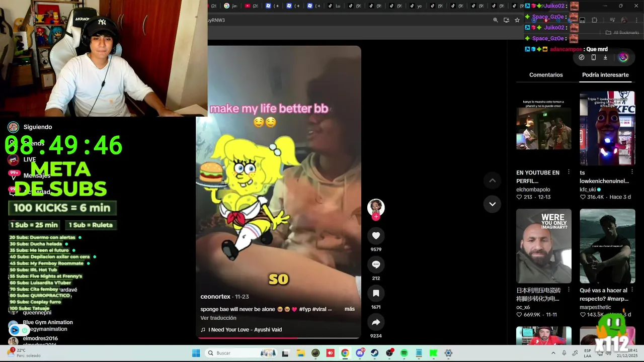Open Steam from the taskbar

(x=375, y=353)
